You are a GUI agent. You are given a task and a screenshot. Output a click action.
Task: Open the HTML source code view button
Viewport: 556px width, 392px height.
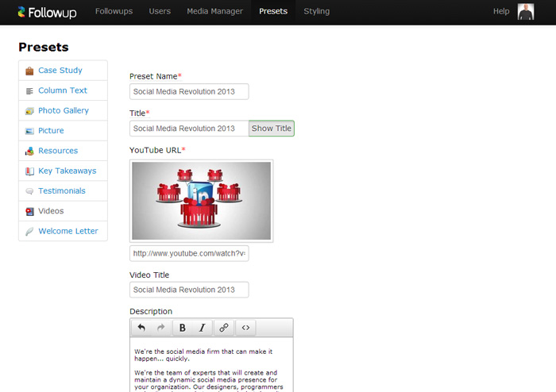click(245, 328)
